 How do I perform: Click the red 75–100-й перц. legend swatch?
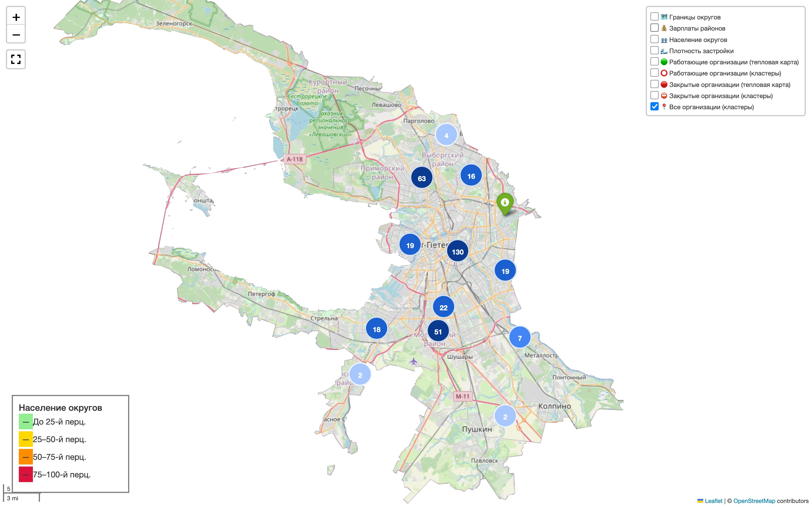click(x=26, y=474)
